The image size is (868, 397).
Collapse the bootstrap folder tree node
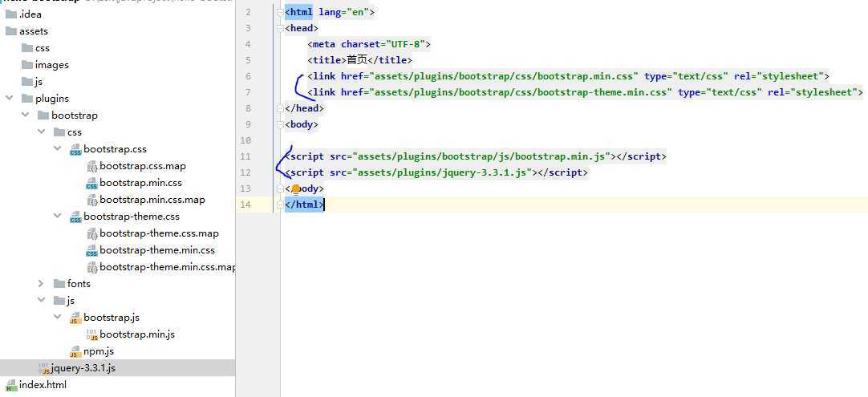click(25, 115)
